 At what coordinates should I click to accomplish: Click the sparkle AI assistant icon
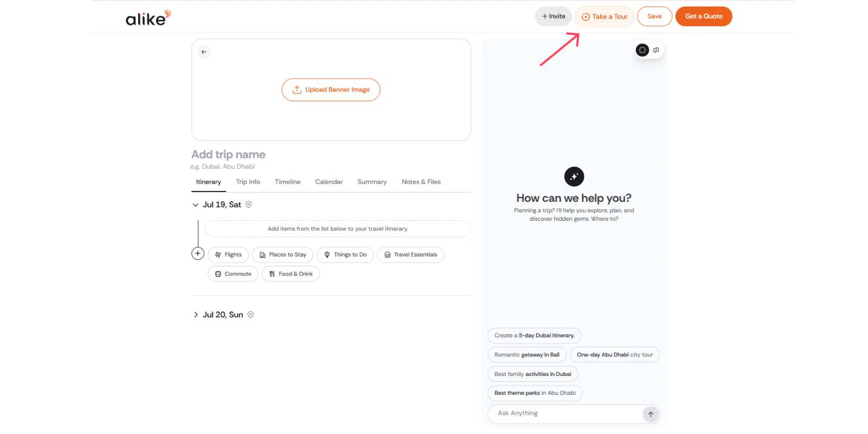tap(574, 176)
